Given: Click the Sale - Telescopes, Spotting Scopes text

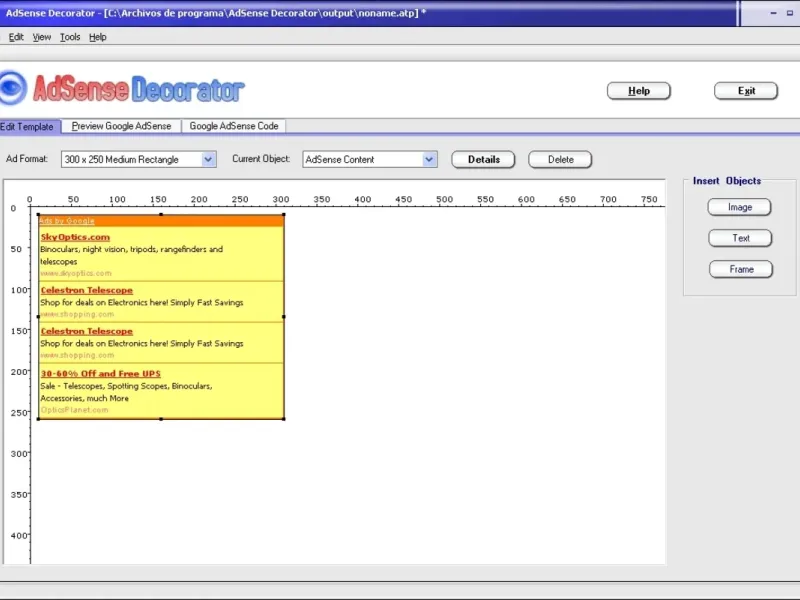Looking at the screenshot, I should [x=126, y=392].
